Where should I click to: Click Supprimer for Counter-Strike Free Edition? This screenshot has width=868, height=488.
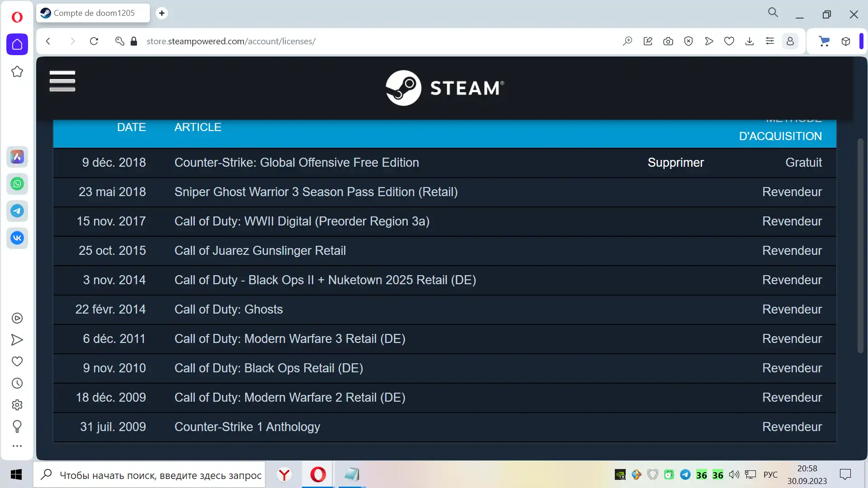pyautogui.click(x=676, y=163)
